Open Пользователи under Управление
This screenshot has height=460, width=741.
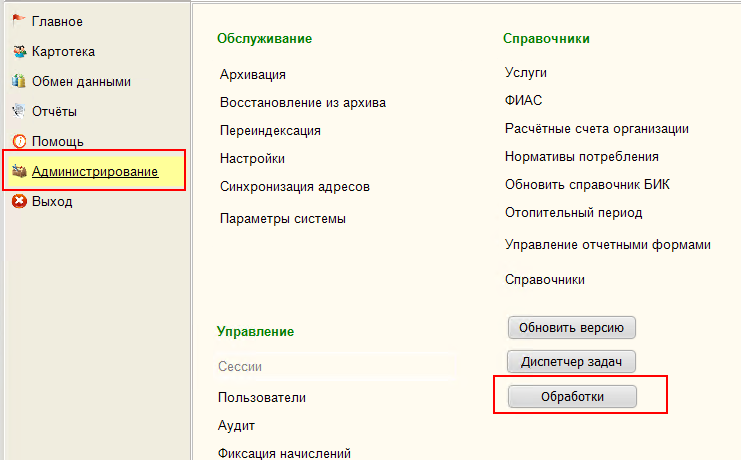(x=262, y=398)
